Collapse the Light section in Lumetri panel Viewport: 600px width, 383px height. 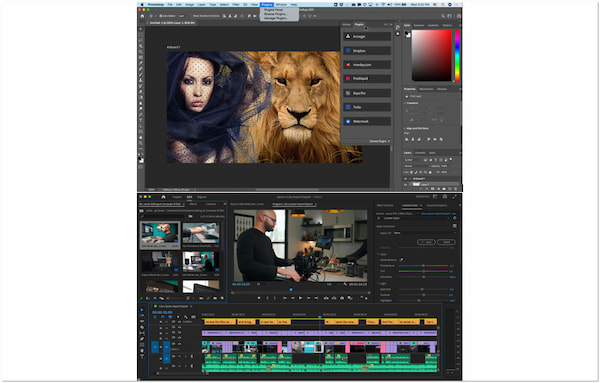coord(378,284)
